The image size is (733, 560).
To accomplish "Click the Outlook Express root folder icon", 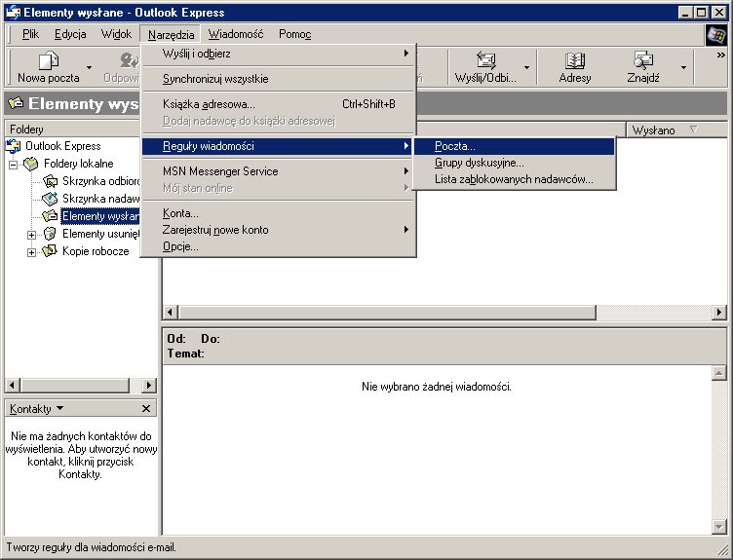I will [13, 146].
